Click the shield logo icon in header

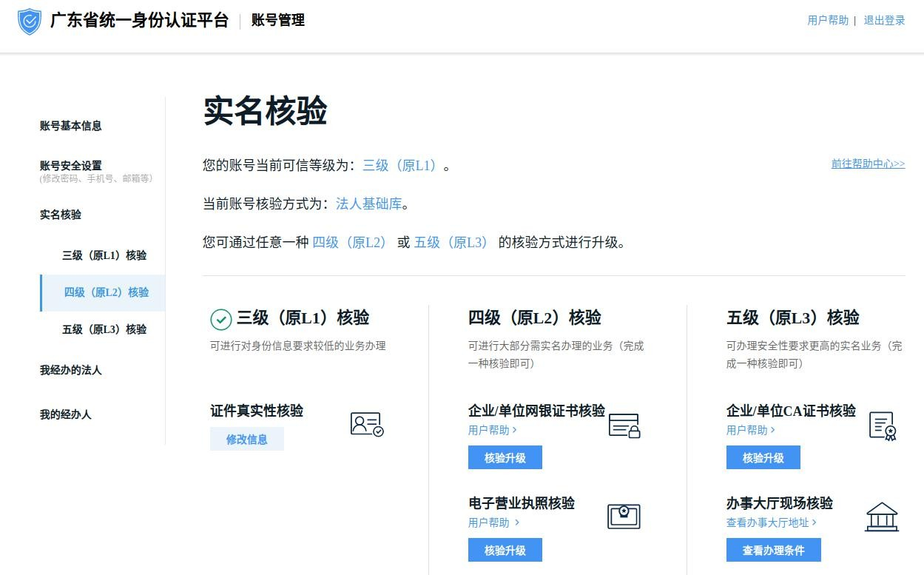(x=29, y=21)
